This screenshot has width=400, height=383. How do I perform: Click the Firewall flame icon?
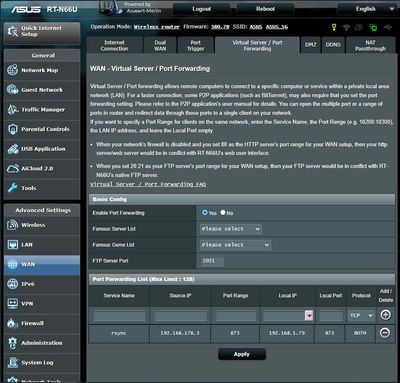click(13, 323)
